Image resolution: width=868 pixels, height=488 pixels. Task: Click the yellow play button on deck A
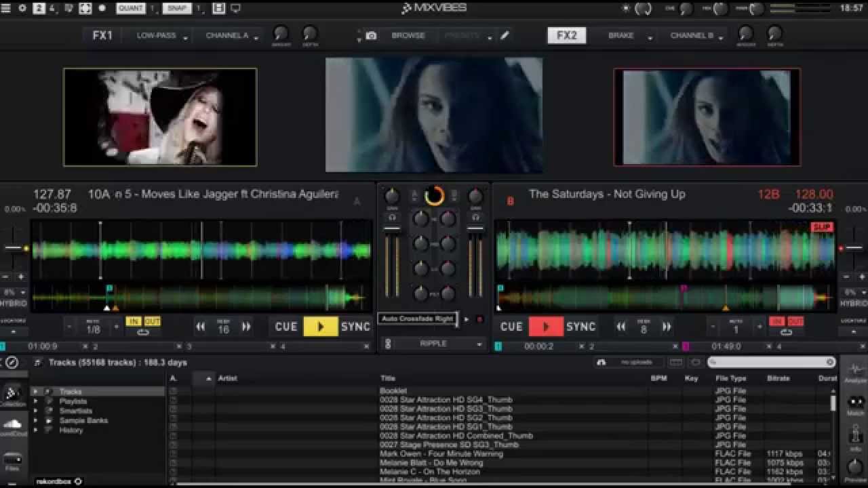tap(320, 327)
